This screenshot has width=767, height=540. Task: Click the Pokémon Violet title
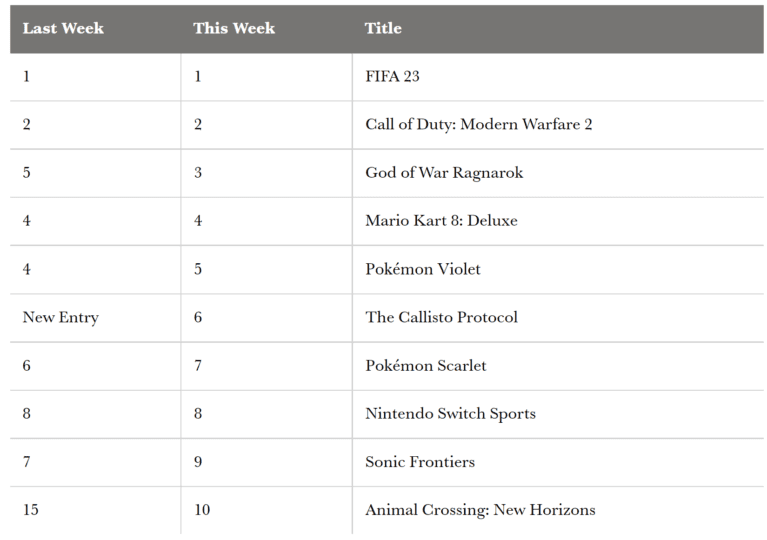tap(423, 269)
